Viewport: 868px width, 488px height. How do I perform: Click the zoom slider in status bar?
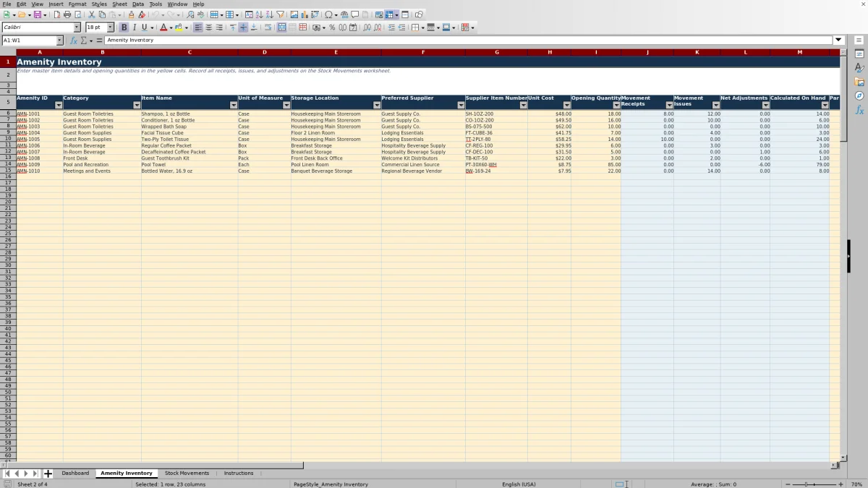[x=814, y=484]
